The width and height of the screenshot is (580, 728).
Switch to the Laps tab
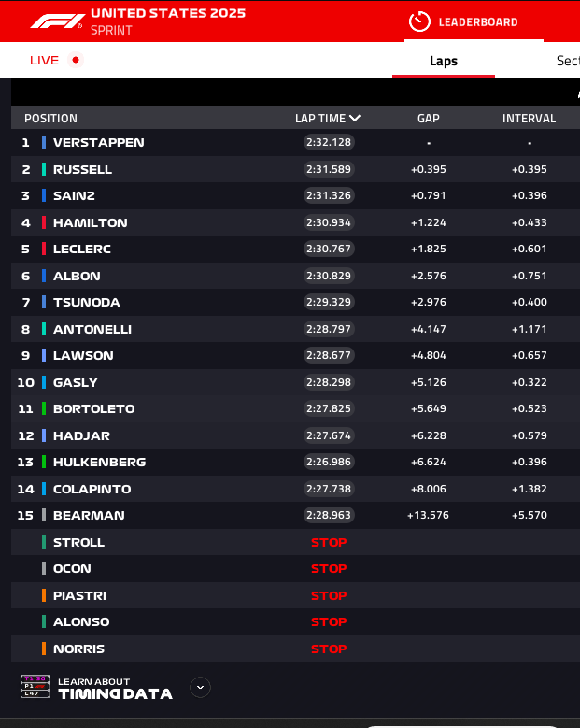pyautogui.click(x=444, y=61)
